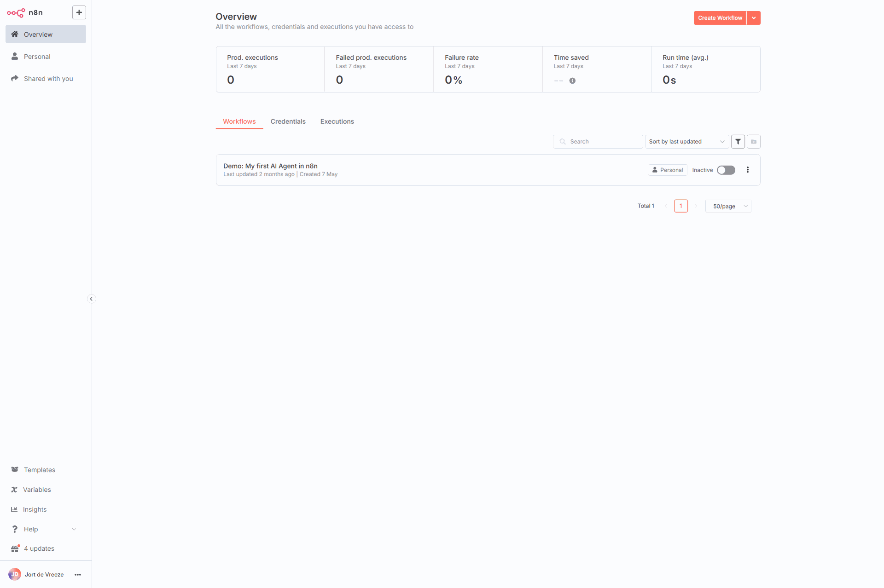Switch to the Workflows tab

click(x=239, y=121)
